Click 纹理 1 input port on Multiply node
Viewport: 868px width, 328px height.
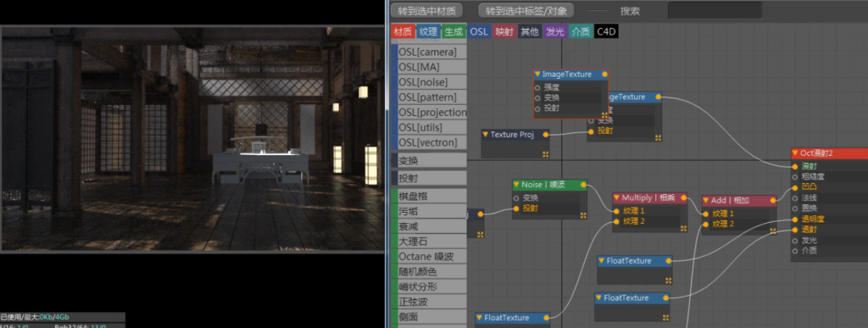click(615, 211)
